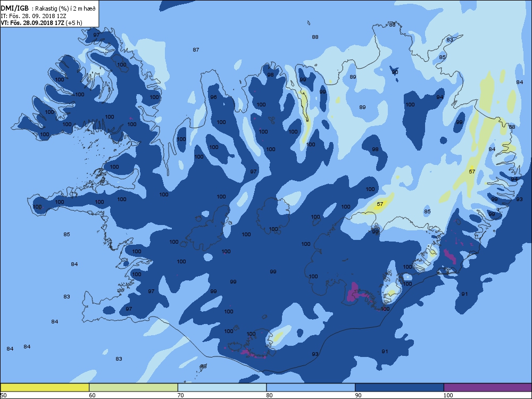The height and width of the screenshot is (399, 532).
Task: Click the '57' value just north of Vatnajökull
Action: (x=380, y=204)
